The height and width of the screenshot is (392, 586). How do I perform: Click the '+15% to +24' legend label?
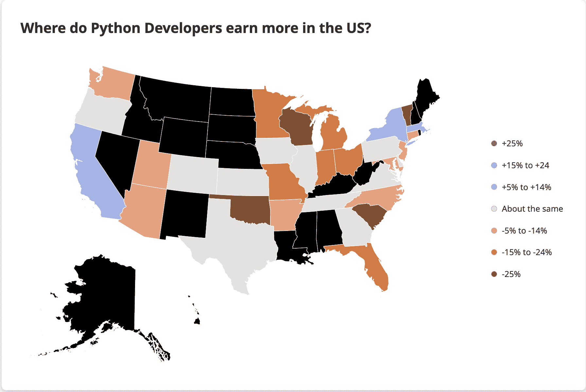click(x=525, y=165)
